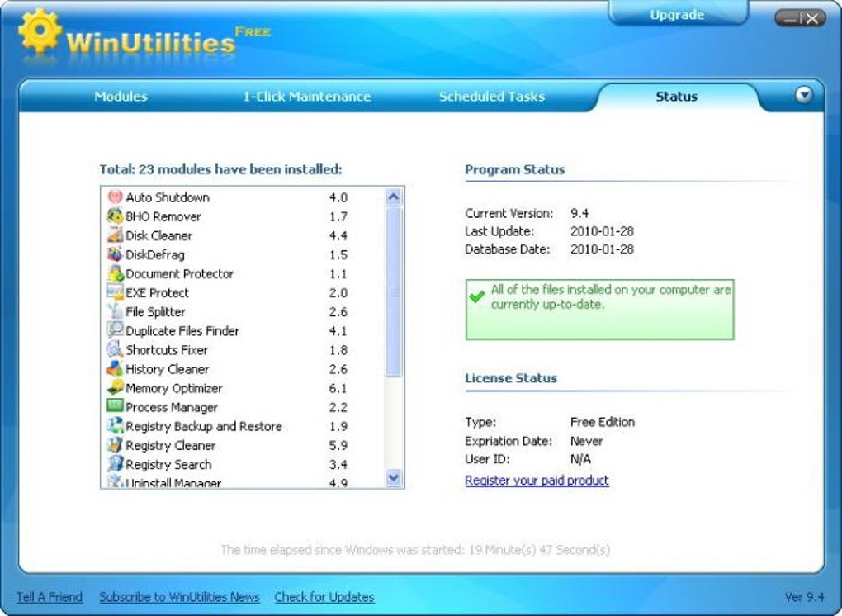Image resolution: width=842 pixels, height=616 pixels.
Task: Click the Last Update date value
Action: click(602, 231)
